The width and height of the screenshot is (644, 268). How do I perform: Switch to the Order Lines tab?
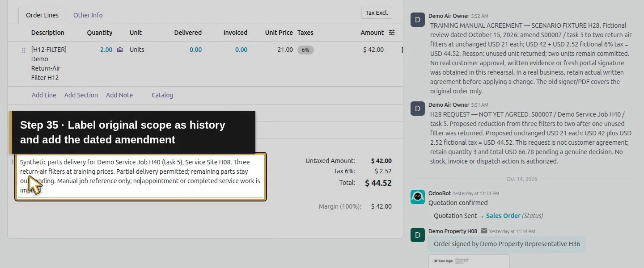(x=42, y=15)
